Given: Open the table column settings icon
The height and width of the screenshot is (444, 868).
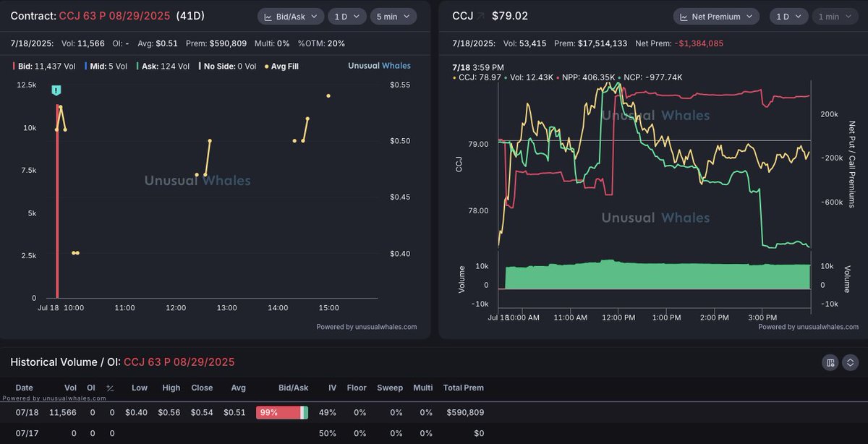Looking at the screenshot, I should [x=830, y=362].
